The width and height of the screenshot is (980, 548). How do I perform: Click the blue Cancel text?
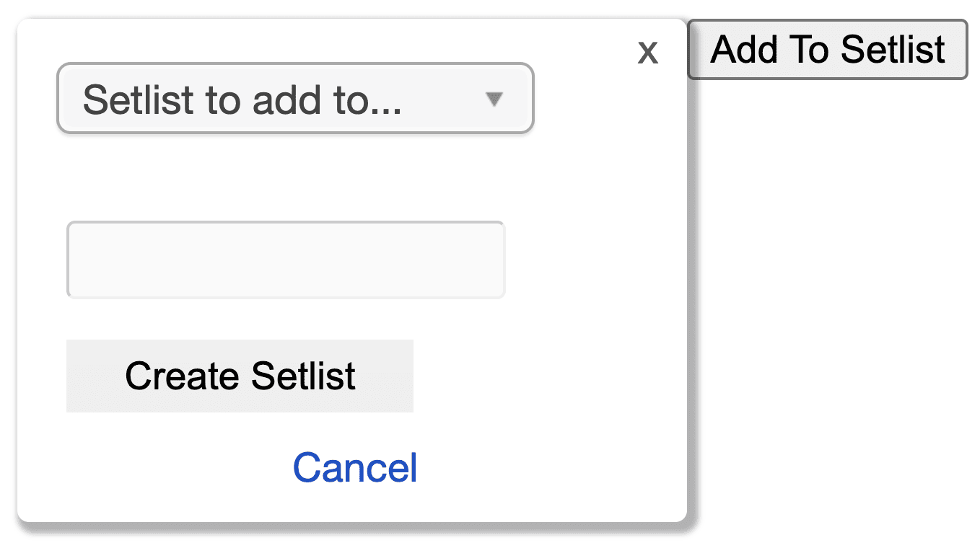355,467
